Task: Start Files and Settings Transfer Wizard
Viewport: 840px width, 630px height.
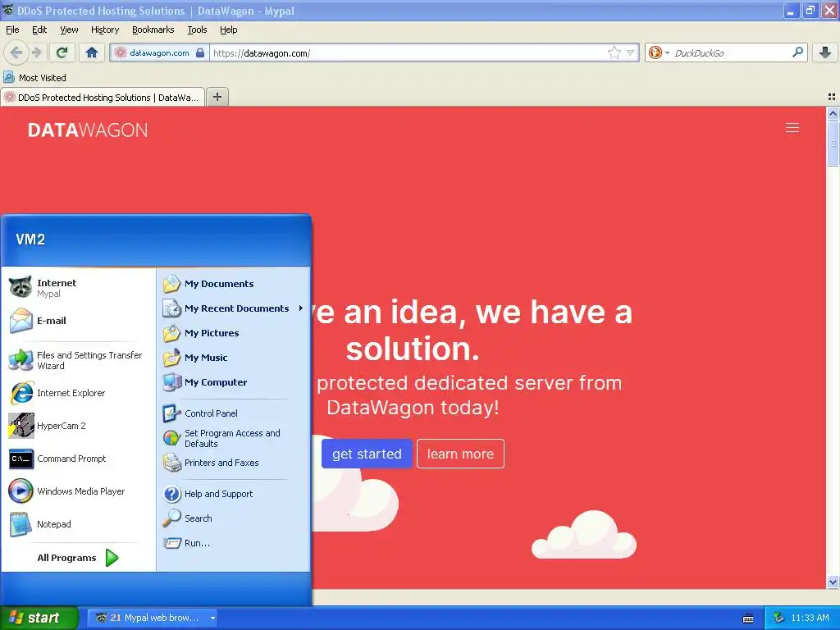Action: coord(80,361)
